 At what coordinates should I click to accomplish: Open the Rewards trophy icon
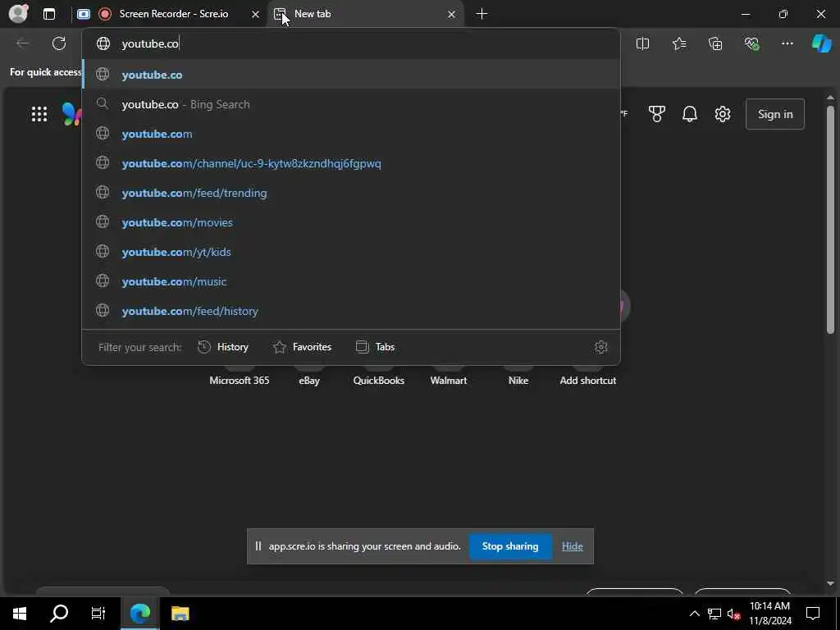(657, 114)
